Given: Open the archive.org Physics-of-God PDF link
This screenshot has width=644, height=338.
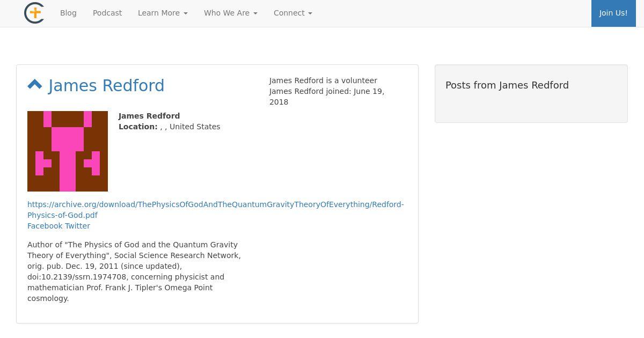Looking at the screenshot, I should point(216,210).
